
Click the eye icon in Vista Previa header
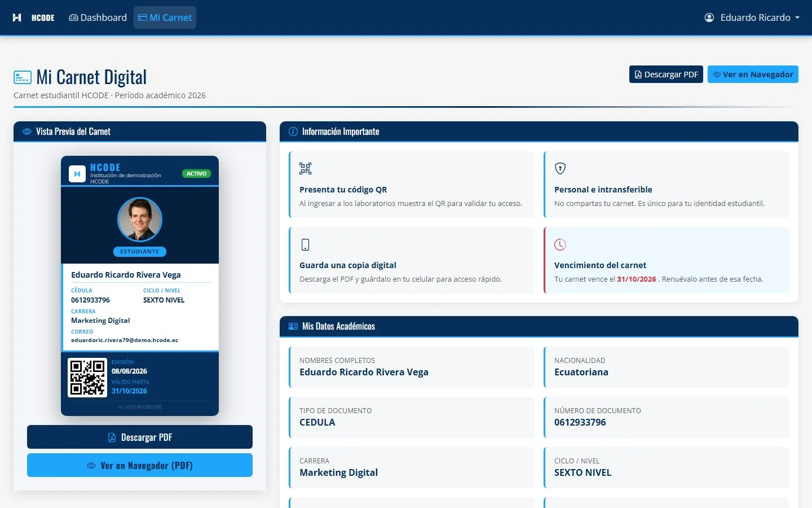coord(27,132)
